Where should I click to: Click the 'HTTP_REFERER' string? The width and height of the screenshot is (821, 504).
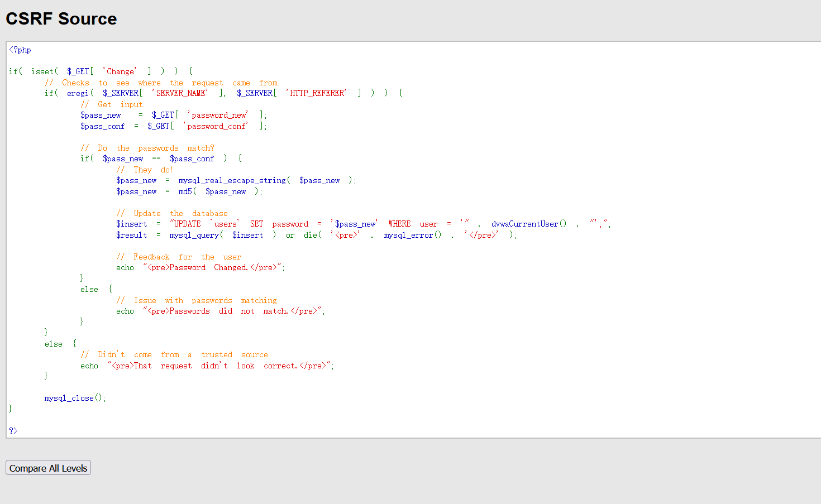(316, 93)
